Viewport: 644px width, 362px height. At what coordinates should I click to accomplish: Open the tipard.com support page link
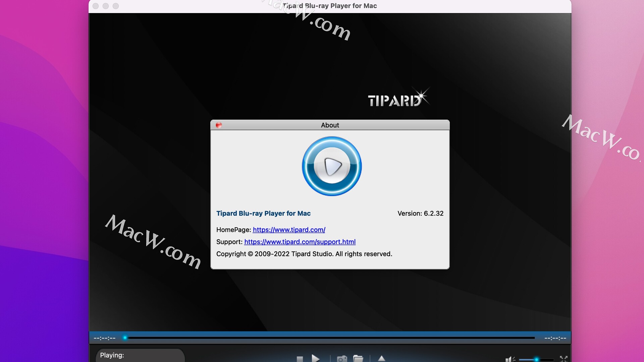click(300, 242)
